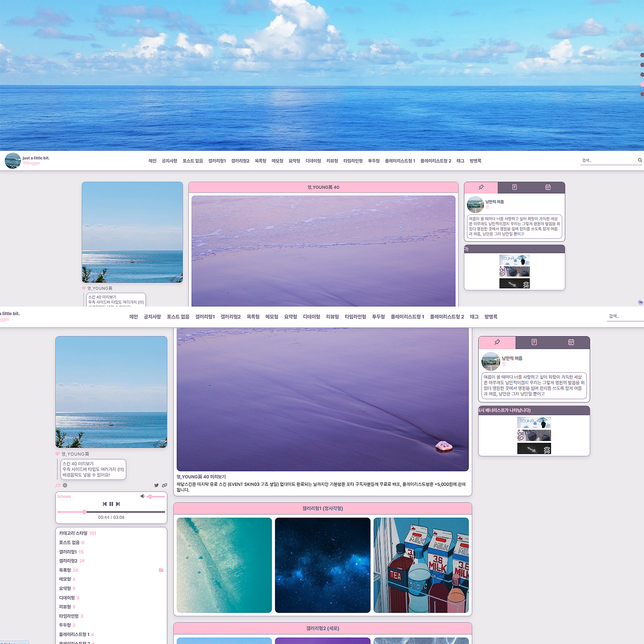Open 메인 in the upper navigation bar
Image resolution: width=644 pixels, height=644 pixels.
pyautogui.click(x=153, y=161)
